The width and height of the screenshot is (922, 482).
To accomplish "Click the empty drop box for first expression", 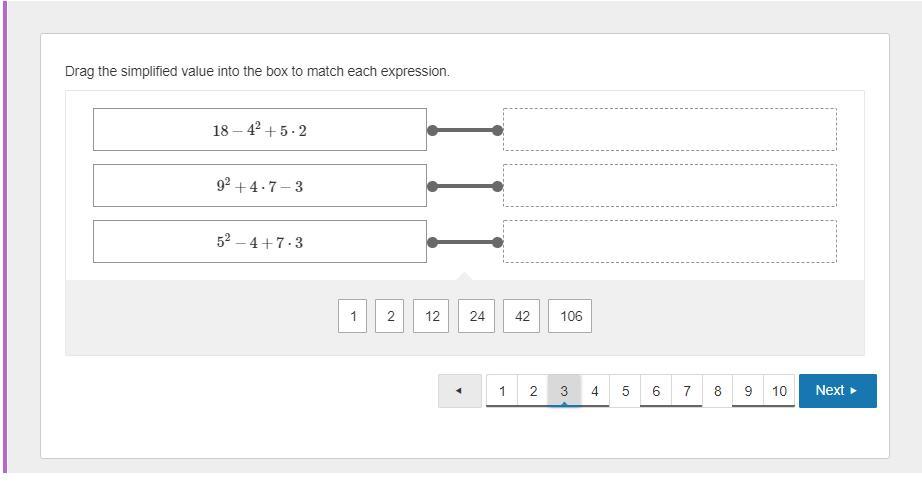I will coord(669,130).
